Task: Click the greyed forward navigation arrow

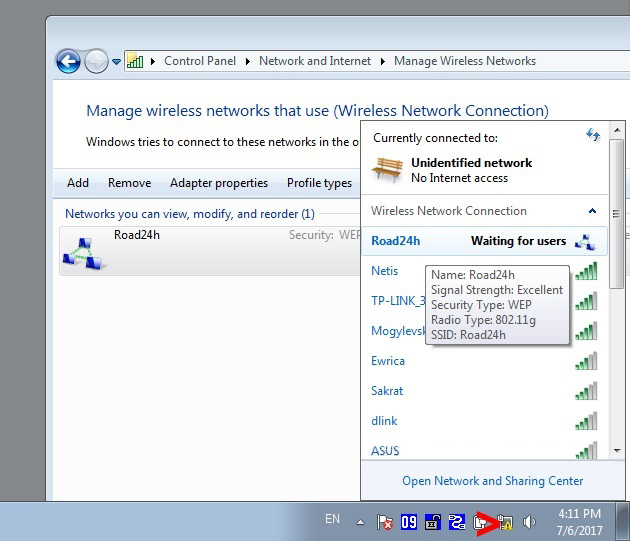Action: (x=96, y=61)
